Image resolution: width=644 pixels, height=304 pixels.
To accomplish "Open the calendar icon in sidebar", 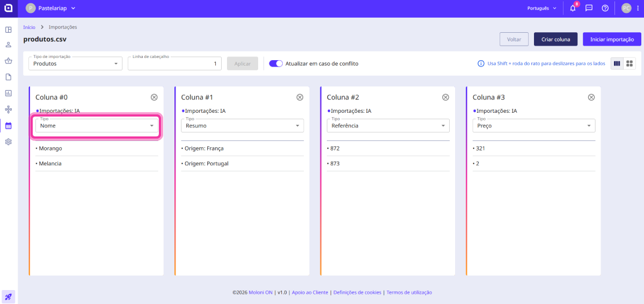I will [9, 126].
